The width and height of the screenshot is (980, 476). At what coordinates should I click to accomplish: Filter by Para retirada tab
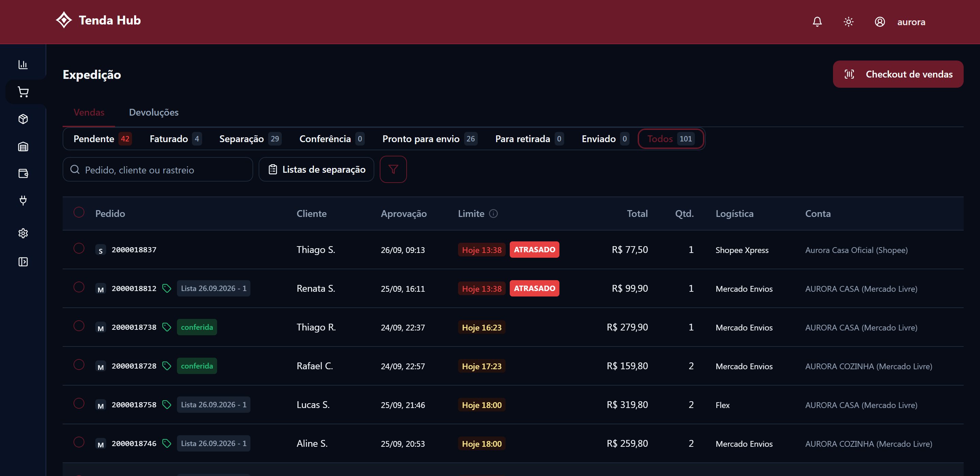[x=529, y=139]
